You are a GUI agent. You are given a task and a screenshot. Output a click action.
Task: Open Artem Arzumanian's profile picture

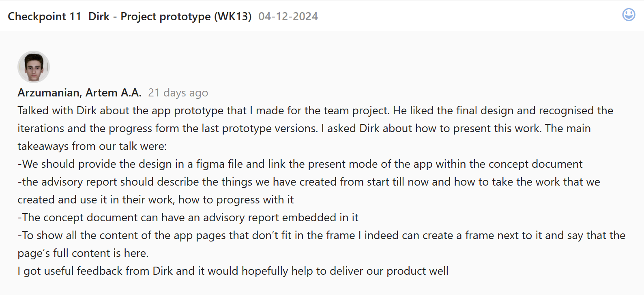[x=34, y=67]
